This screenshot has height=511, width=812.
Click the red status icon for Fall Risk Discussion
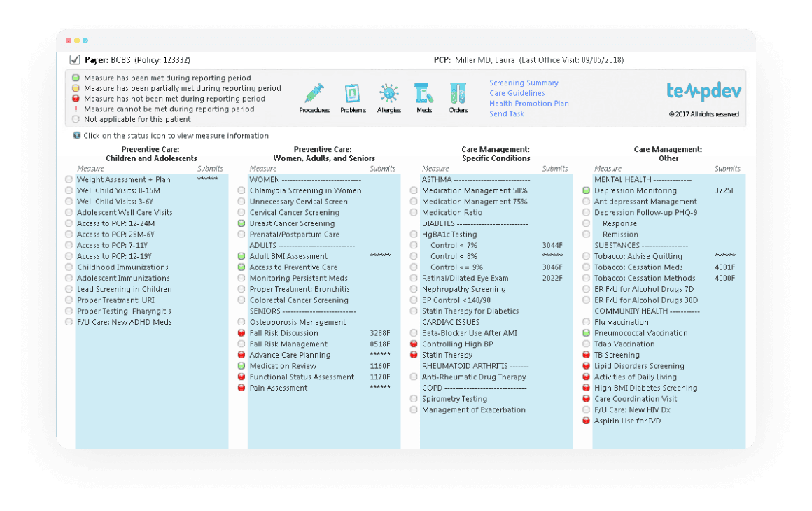tap(241, 333)
